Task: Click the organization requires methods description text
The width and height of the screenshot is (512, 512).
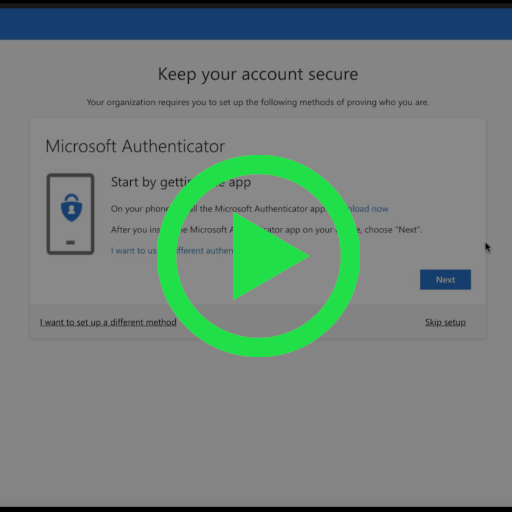Action: point(258,102)
